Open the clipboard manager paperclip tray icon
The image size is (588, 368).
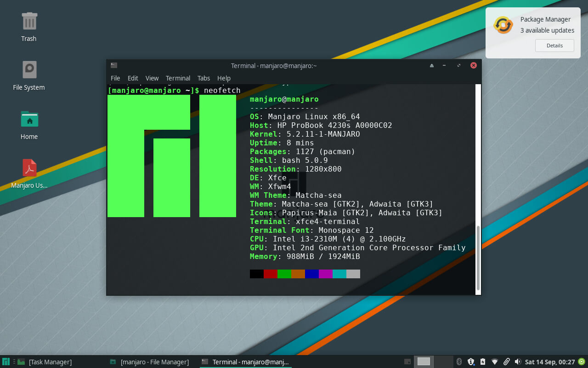(x=506, y=362)
